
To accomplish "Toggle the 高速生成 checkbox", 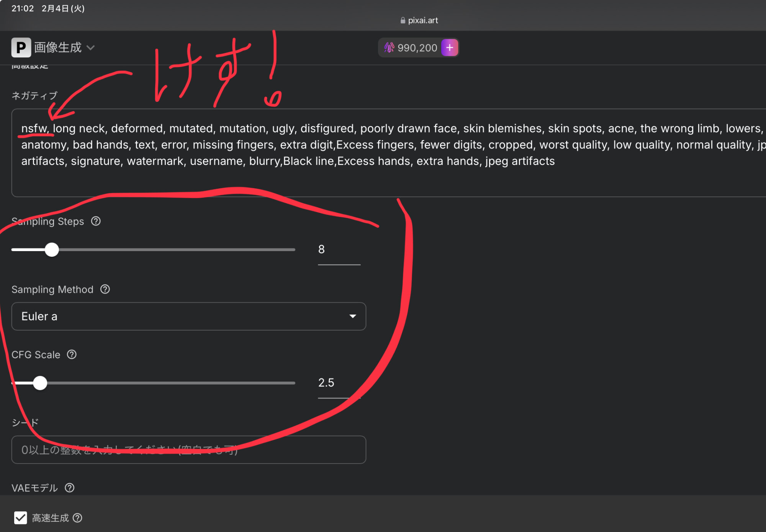I will (21, 518).
